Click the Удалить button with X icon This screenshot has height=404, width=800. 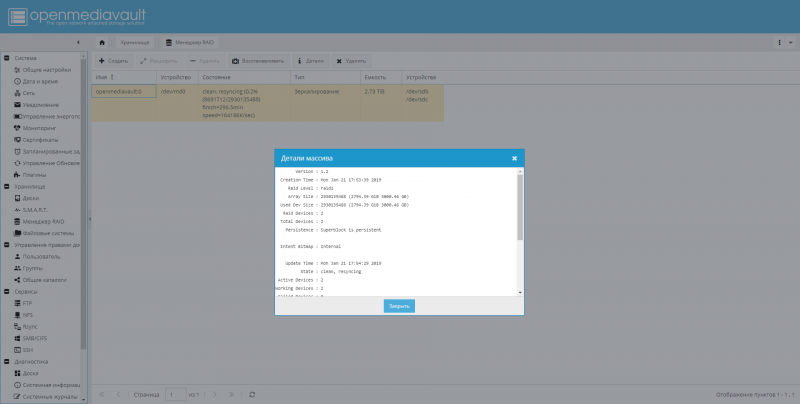(351, 61)
